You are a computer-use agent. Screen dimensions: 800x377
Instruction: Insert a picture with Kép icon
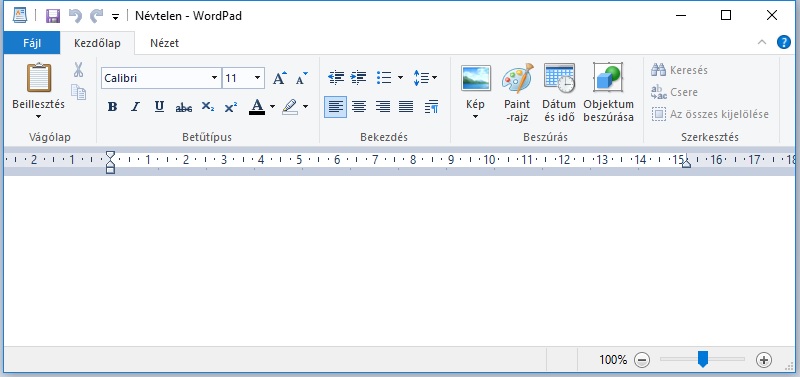pyautogui.click(x=476, y=78)
